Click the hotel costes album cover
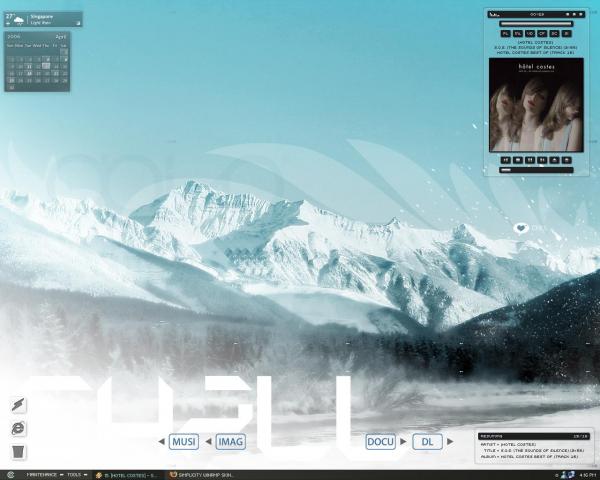The width and height of the screenshot is (600, 480). pyautogui.click(x=536, y=105)
